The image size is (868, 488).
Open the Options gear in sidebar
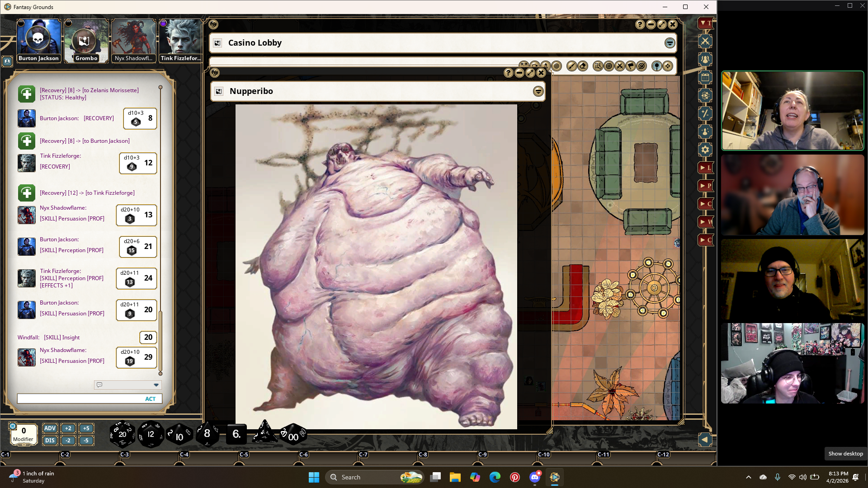705,150
